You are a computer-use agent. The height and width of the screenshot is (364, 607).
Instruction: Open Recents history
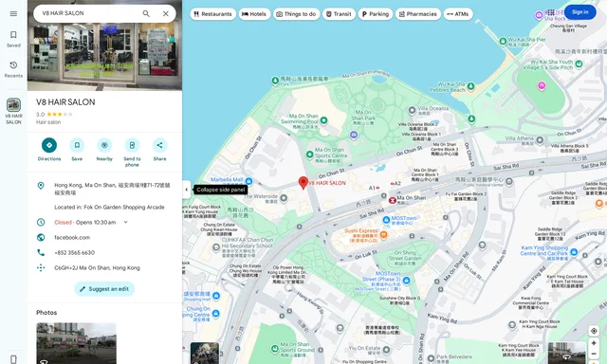coord(13,69)
